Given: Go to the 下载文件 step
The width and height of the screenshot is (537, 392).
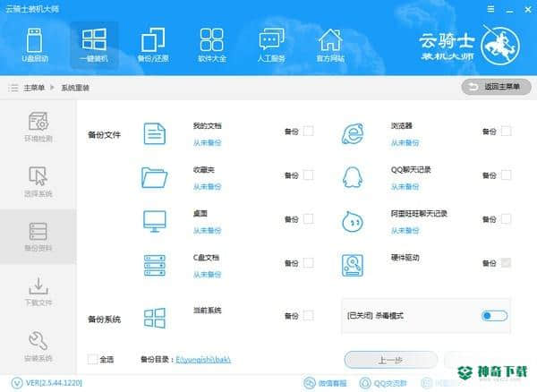Looking at the screenshot, I should (38, 292).
